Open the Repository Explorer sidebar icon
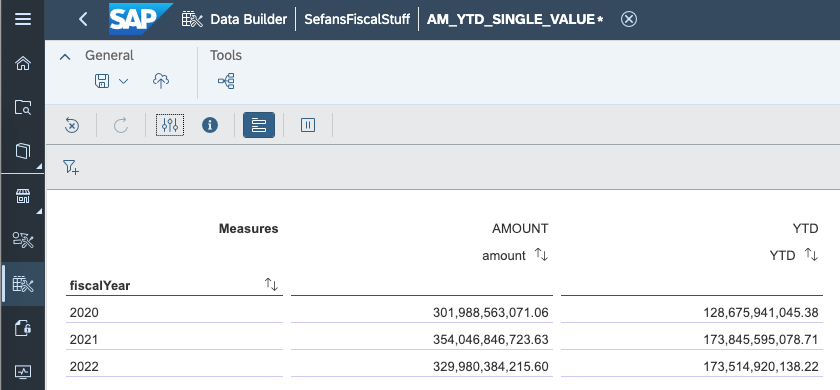The image size is (840, 390). click(22, 108)
